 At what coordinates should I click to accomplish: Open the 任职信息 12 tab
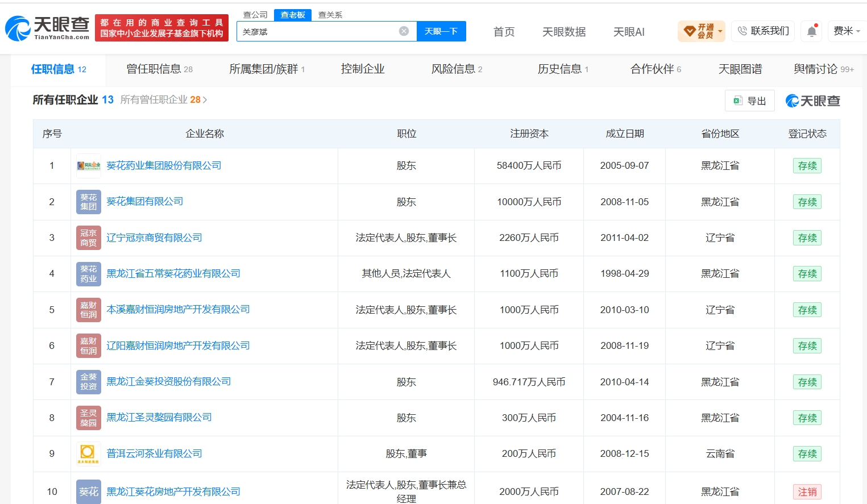(x=59, y=69)
